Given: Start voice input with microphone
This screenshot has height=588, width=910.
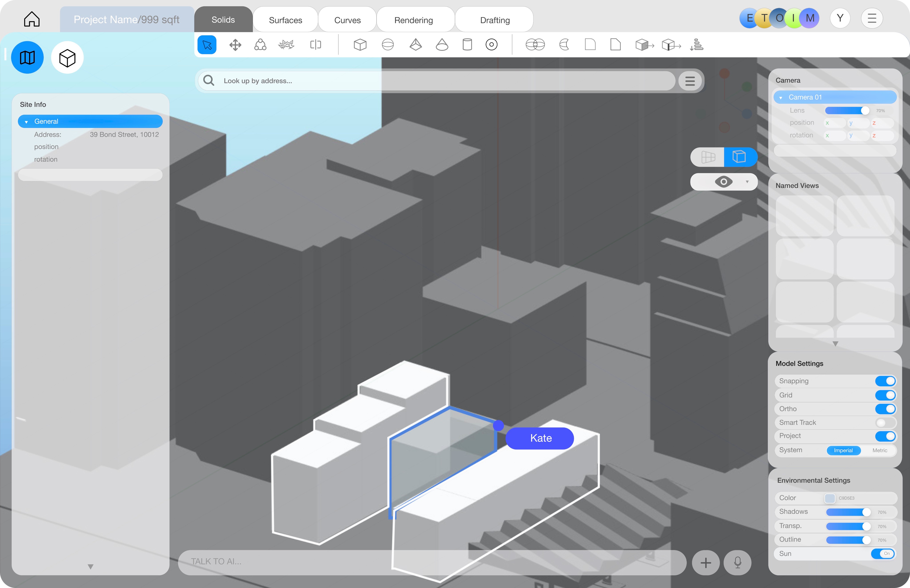Looking at the screenshot, I should tap(738, 562).
